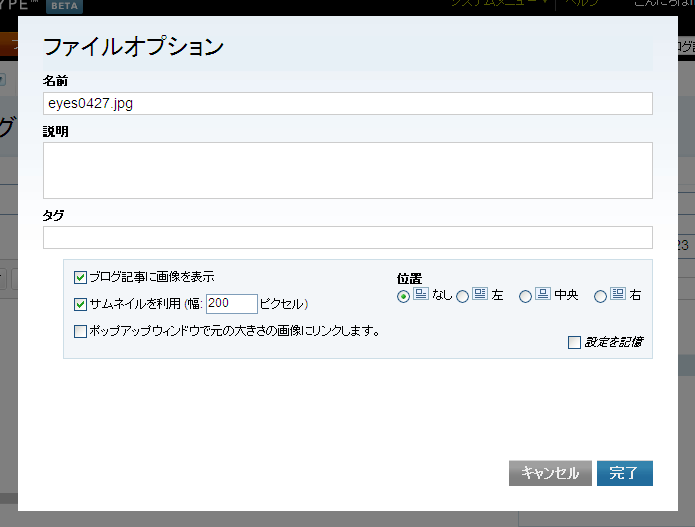Click the right-align (右) layout icon
Viewport: 695px width, 527px height.
tap(618, 295)
